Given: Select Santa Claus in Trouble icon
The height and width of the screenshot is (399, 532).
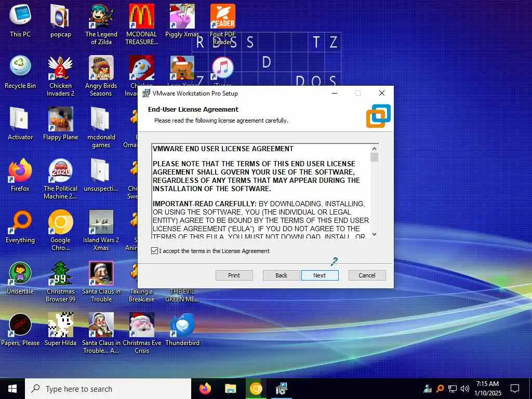Looking at the screenshot, I should 101,282.
